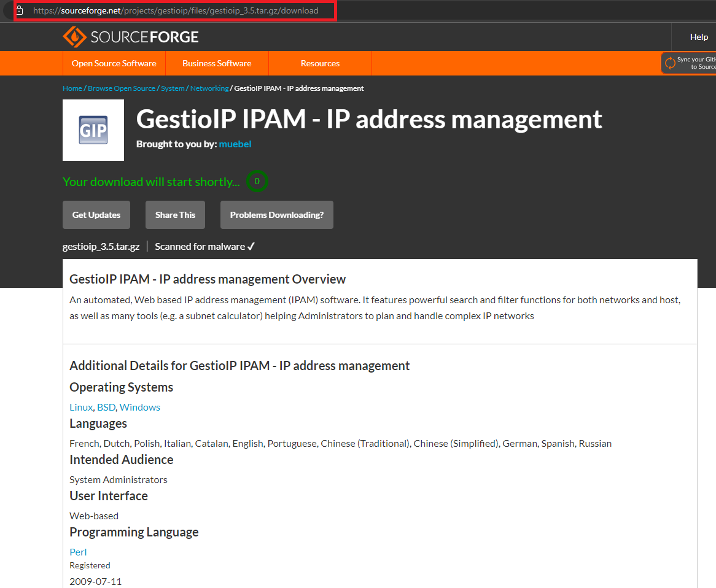The image size is (716, 588).
Task: Open the Resources menu
Action: 320,63
